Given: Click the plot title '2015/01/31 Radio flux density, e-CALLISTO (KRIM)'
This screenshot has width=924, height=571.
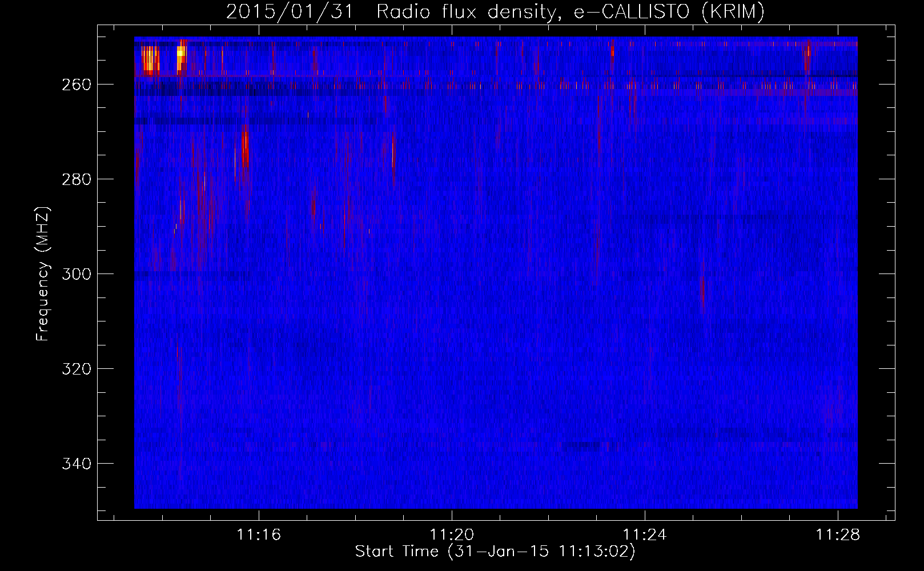Looking at the screenshot, I should [495, 11].
